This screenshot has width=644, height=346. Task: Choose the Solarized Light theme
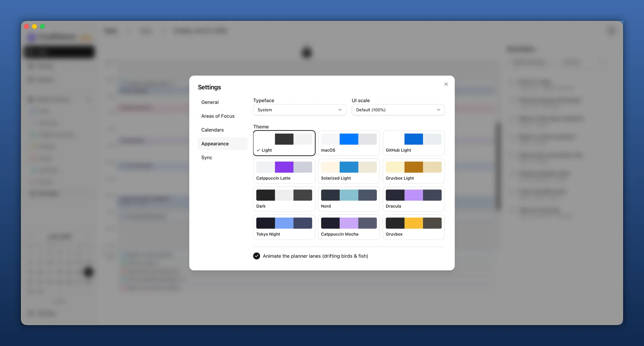click(349, 171)
